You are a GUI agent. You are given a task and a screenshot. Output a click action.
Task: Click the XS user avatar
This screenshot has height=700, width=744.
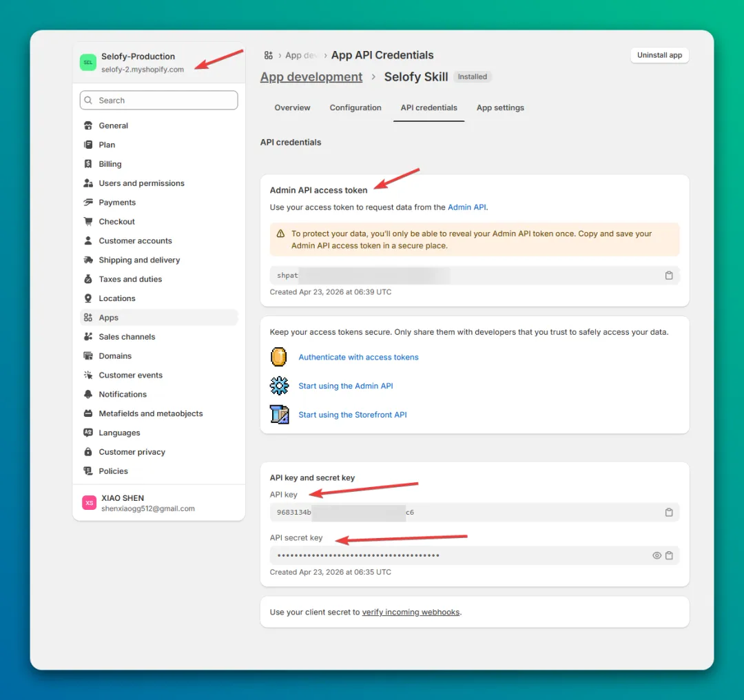point(89,502)
